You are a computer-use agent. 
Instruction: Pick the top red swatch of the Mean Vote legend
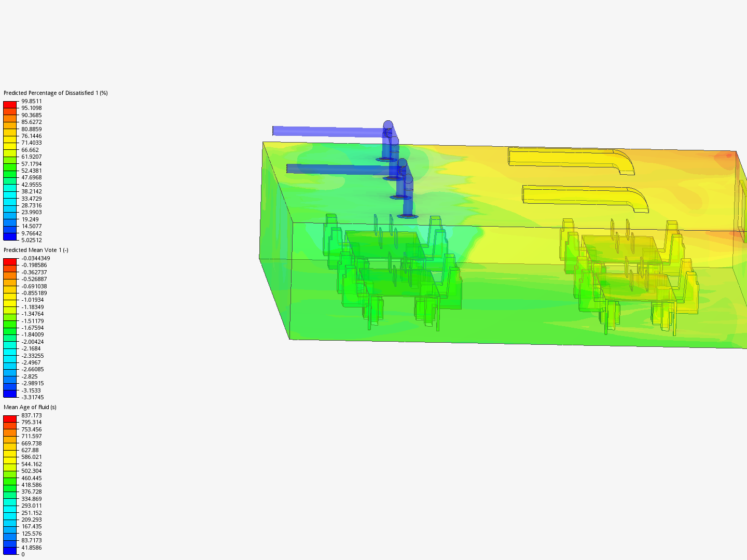(x=10, y=262)
